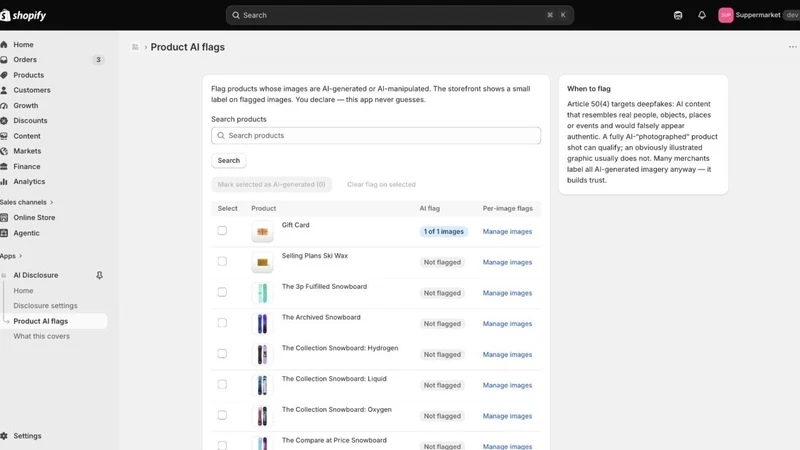Open Manage images for Collection Snowboard: Oxygen
The width and height of the screenshot is (800, 450).
coord(507,416)
